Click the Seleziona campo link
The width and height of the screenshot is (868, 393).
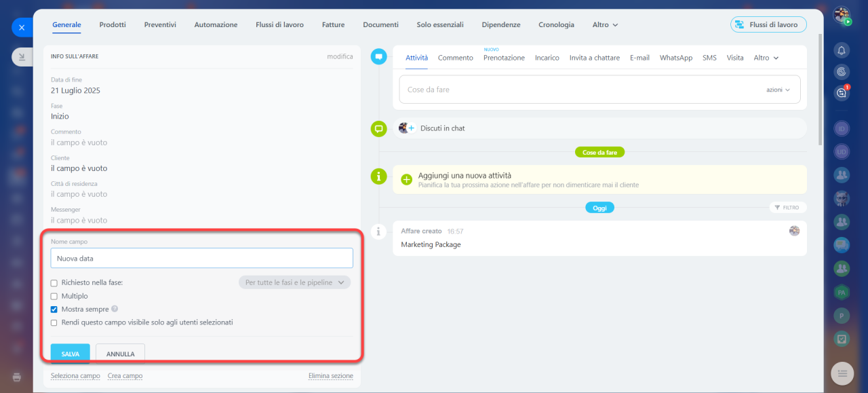(75, 376)
